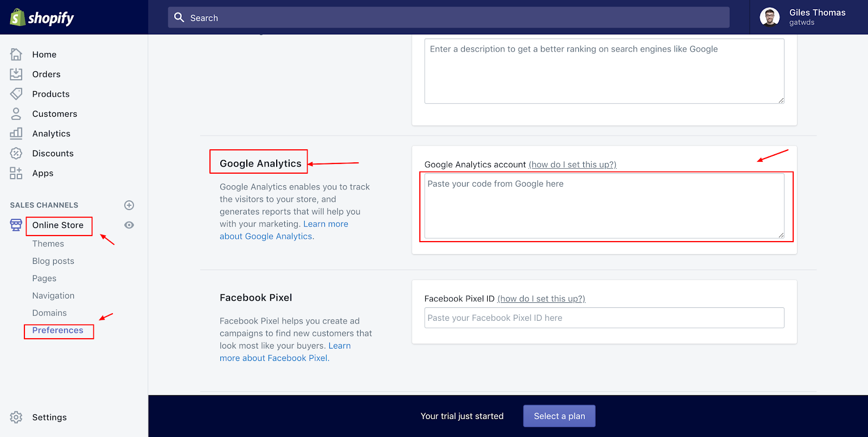Screen dimensions: 868x437
Task: Click the Shopify logo
Action: point(42,18)
